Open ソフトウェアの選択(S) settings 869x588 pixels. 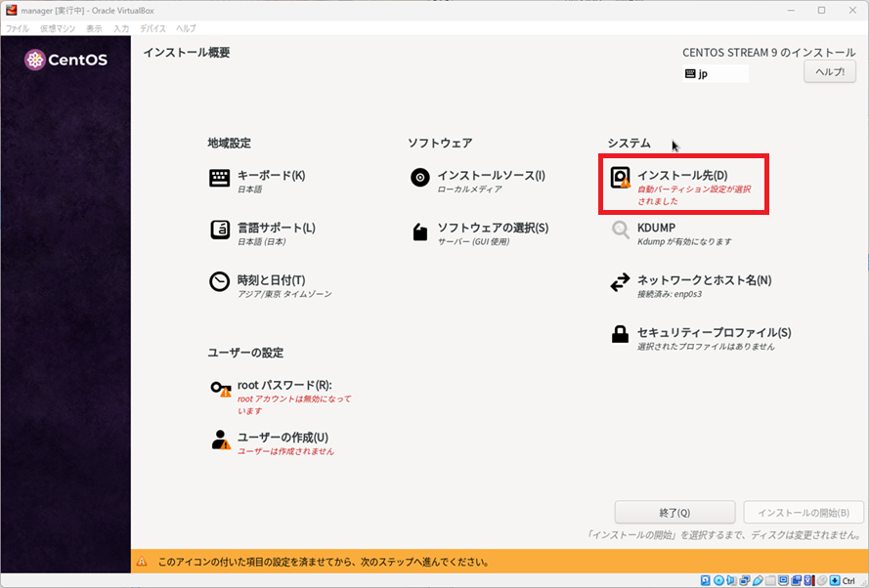(x=493, y=228)
